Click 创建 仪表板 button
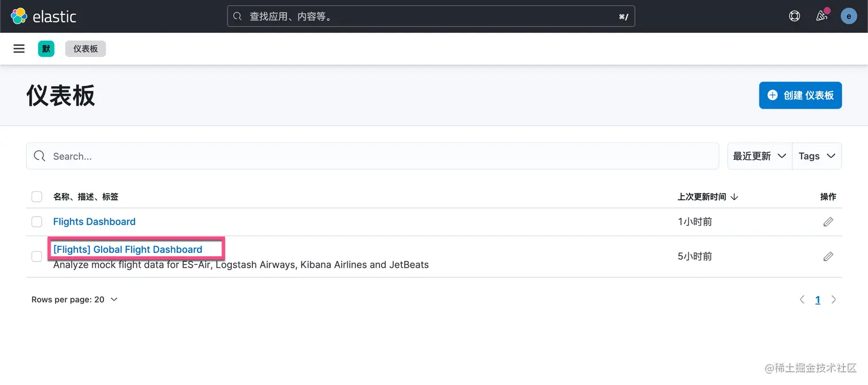Image resolution: width=868 pixels, height=385 pixels. [x=800, y=95]
